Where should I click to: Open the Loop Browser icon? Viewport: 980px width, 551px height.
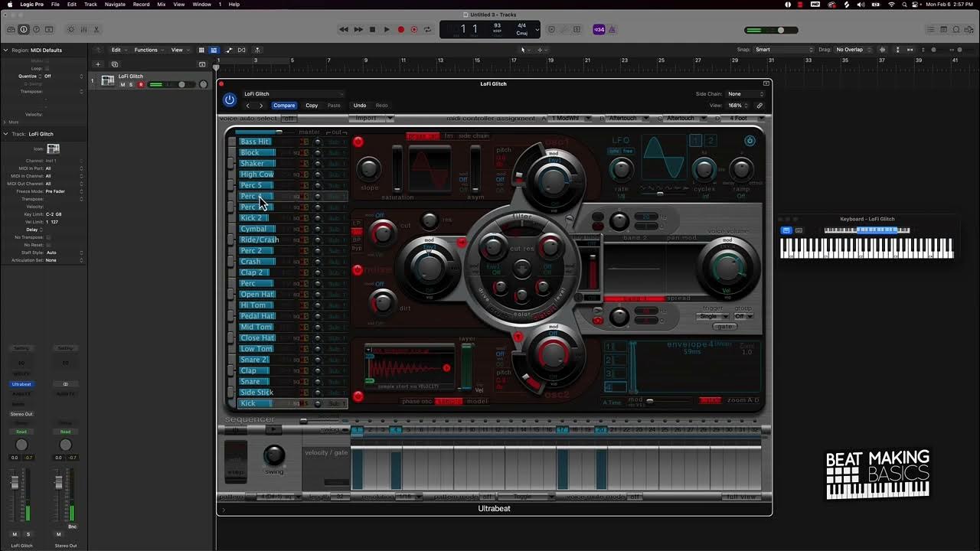[x=956, y=30]
